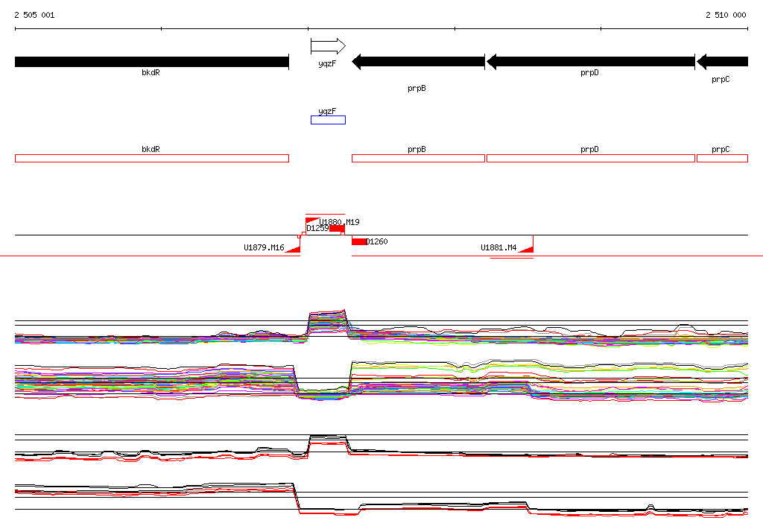This screenshot has width=763, height=532.
Task: Click the yqzF label under the white arrow
Action: click(x=327, y=64)
